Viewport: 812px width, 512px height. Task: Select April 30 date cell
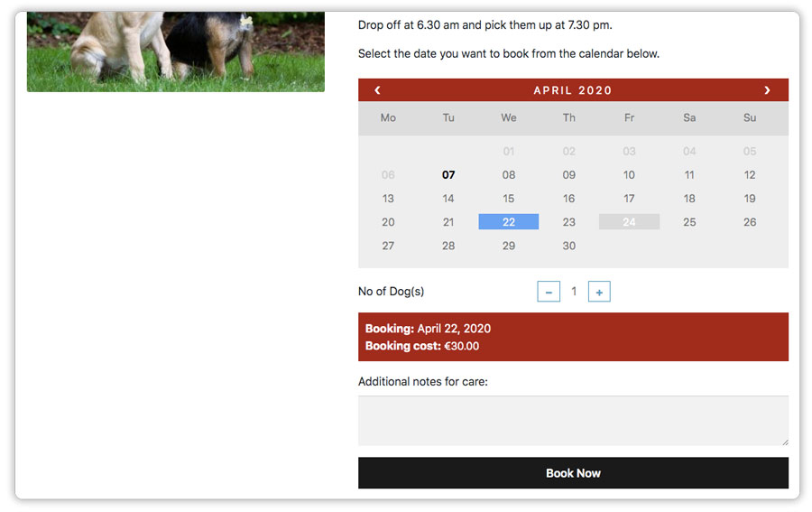(569, 246)
